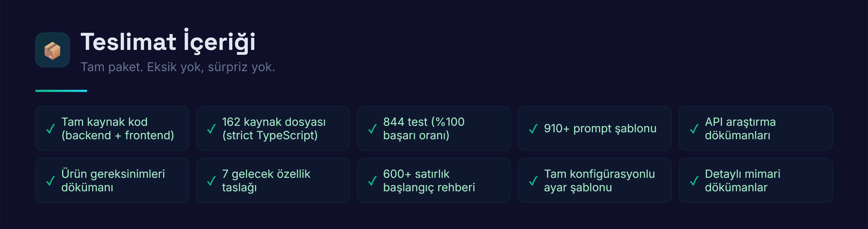Select the 910+ prompt şablonu label
This screenshot has height=229, width=868.
600,128
